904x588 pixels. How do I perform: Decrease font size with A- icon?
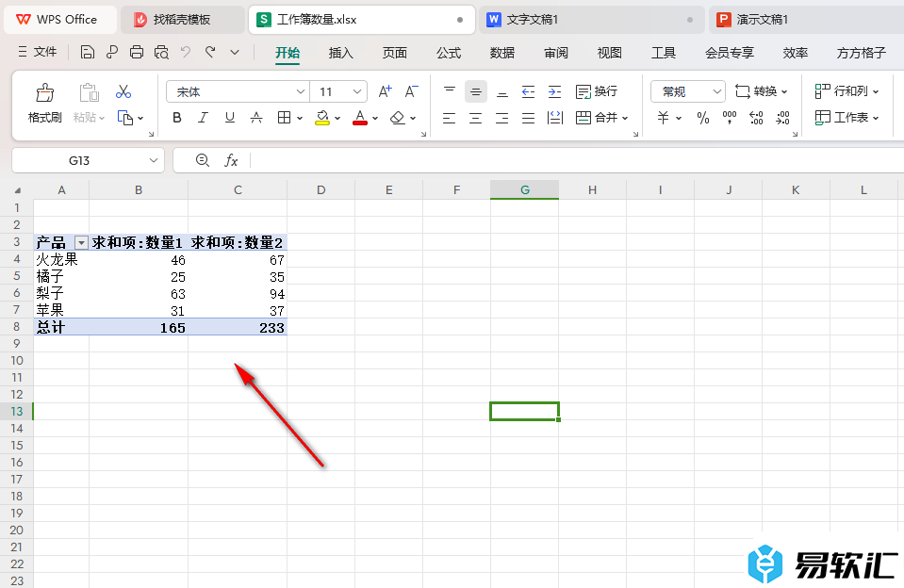point(412,91)
